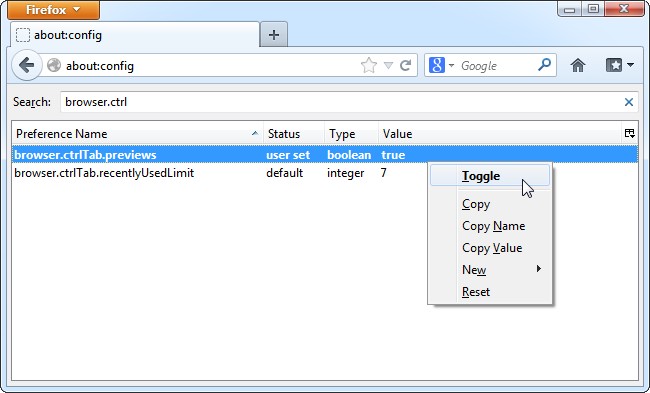Expand the New submenu
This screenshot has height=393, width=650.
(x=490, y=270)
